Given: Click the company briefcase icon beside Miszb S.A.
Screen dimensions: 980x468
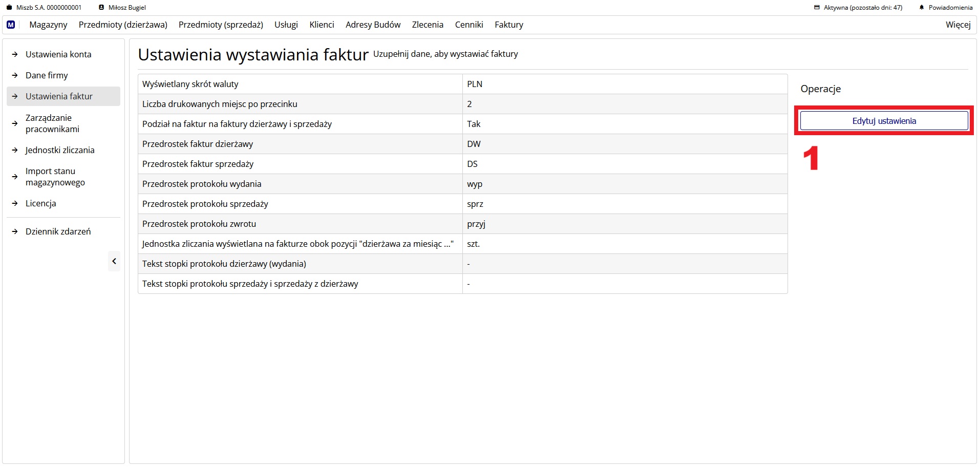Looking at the screenshot, I should 9,8.
